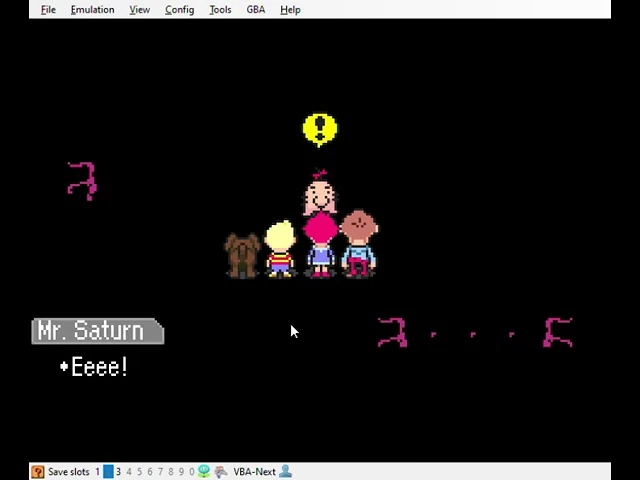
Task: Click the question block icon in status bar
Action: (x=38, y=472)
